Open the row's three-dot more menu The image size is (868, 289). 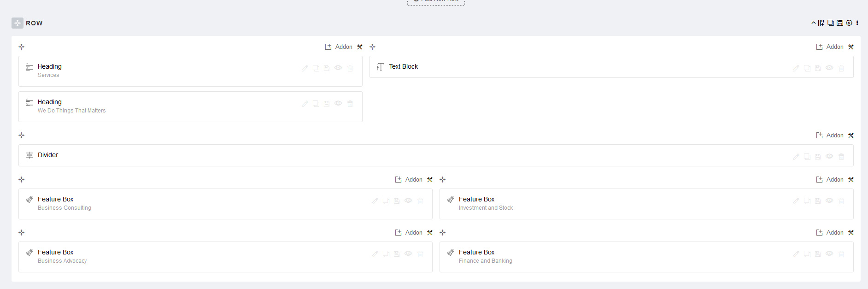click(x=857, y=23)
